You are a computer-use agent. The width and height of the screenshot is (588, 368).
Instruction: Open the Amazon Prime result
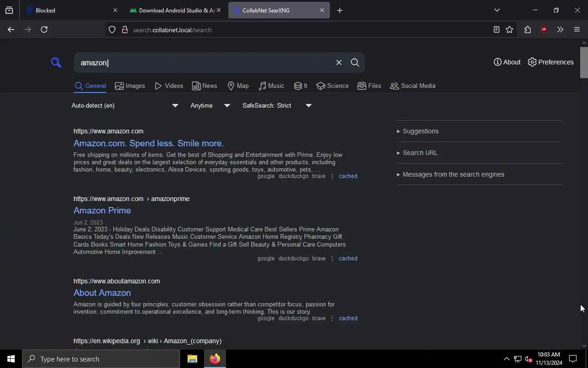pyautogui.click(x=102, y=210)
